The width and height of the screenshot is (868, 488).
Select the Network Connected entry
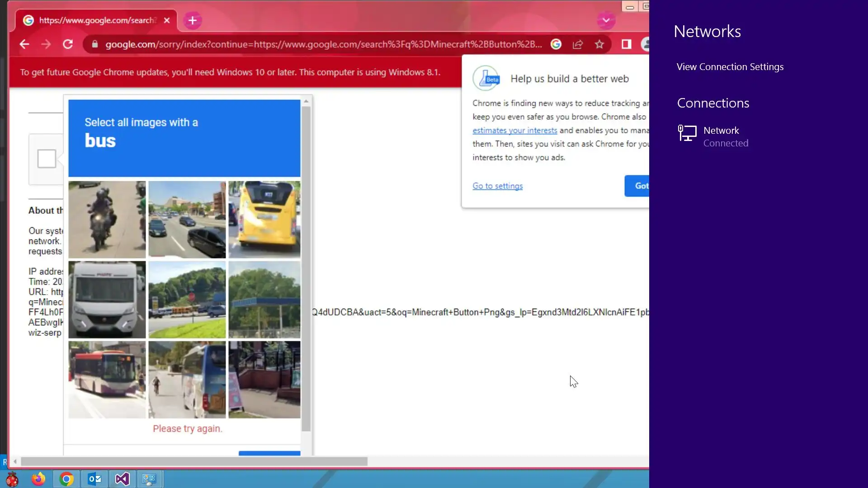pyautogui.click(x=721, y=136)
